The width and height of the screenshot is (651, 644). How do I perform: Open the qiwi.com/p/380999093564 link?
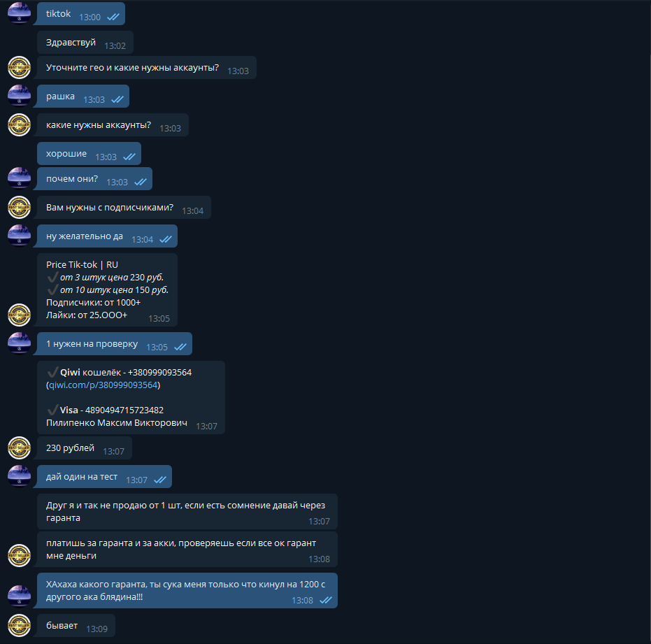pyautogui.click(x=103, y=385)
